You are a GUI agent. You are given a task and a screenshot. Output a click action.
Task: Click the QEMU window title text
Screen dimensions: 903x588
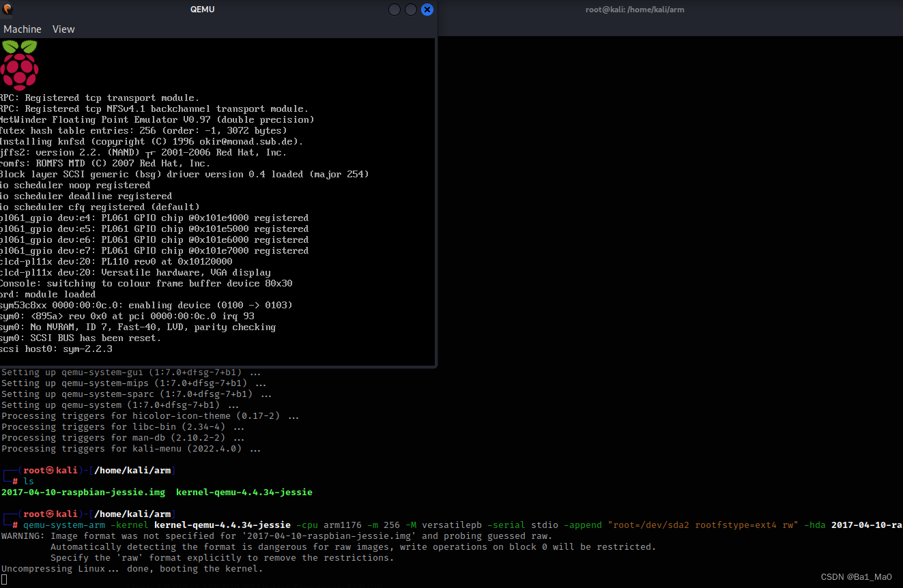pyautogui.click(x=203, y=10)
